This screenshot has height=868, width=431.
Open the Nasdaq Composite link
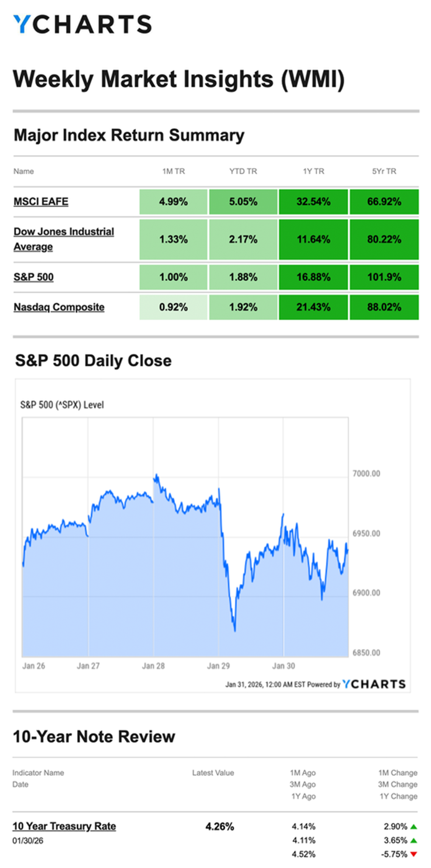coord(59,307)
